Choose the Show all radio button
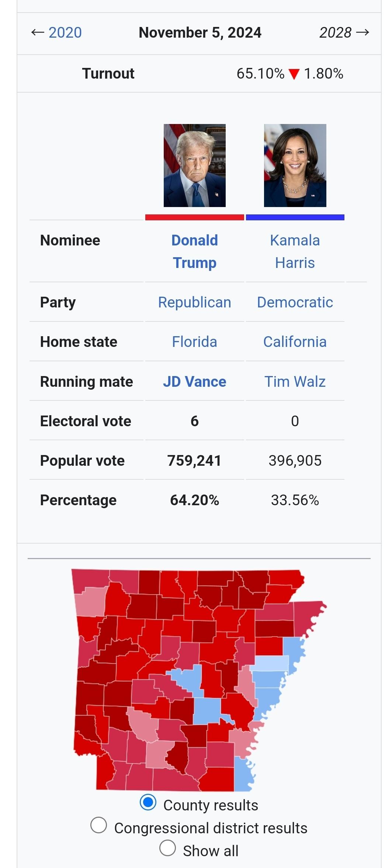This screenshot has height=868, width=392. (x=167, y=848)
